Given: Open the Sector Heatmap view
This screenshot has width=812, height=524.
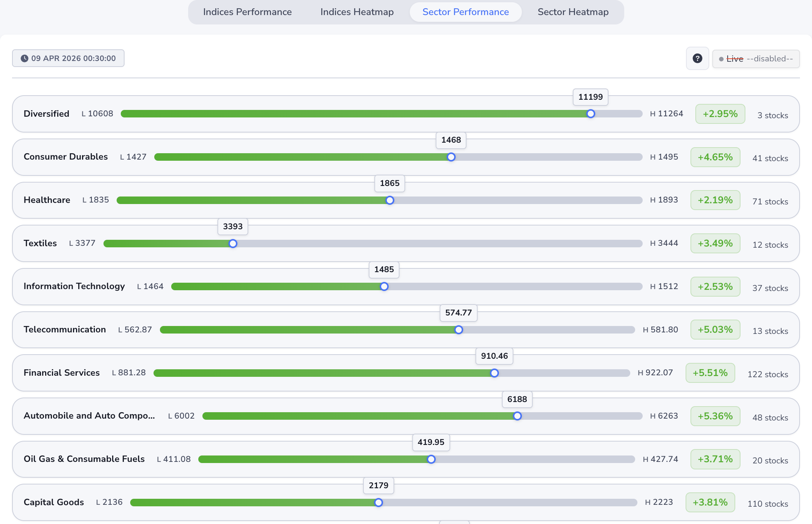Looking at the screenshot, I should (x=573, y=12).
